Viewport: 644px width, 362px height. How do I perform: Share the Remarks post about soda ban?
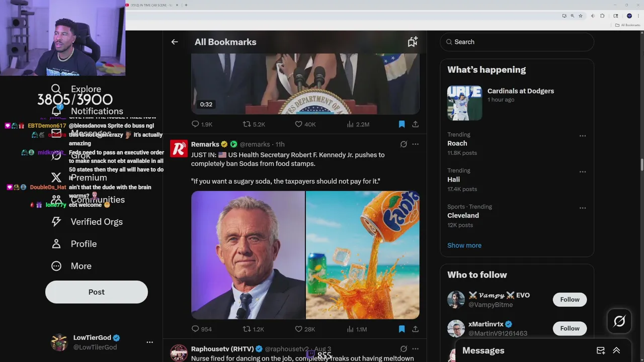415,329
